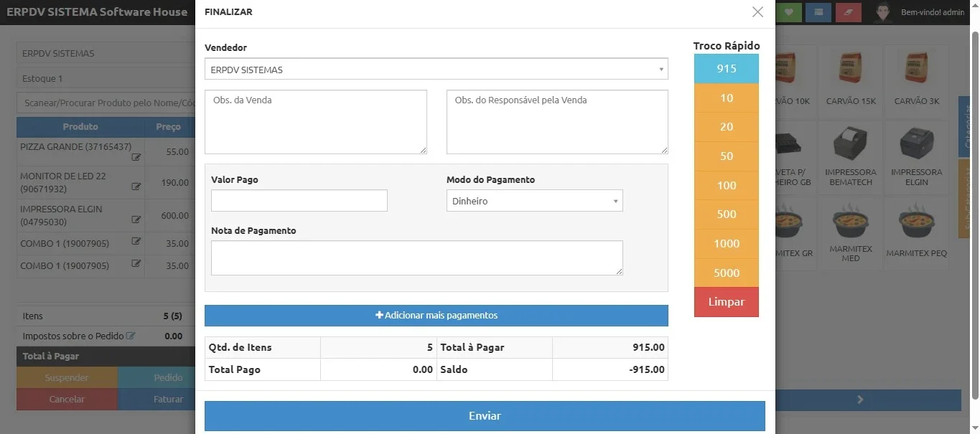Add more payments with Adicionar mais pagamentos

[437, 316]
